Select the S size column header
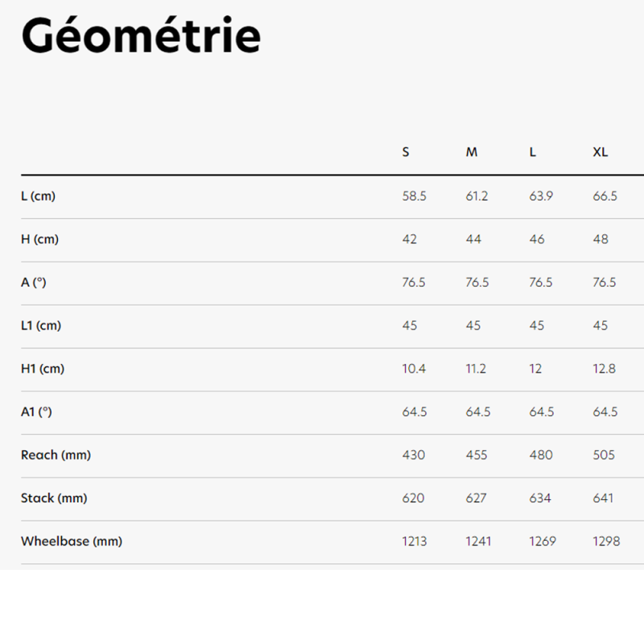 (406, 152)
